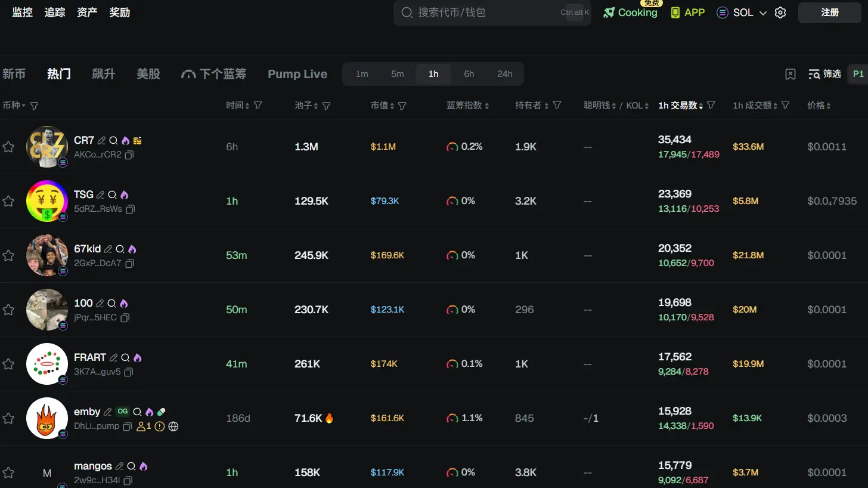Click the flame icon beside FRART
The image size is (868, 488).
(x=138, y=358)
